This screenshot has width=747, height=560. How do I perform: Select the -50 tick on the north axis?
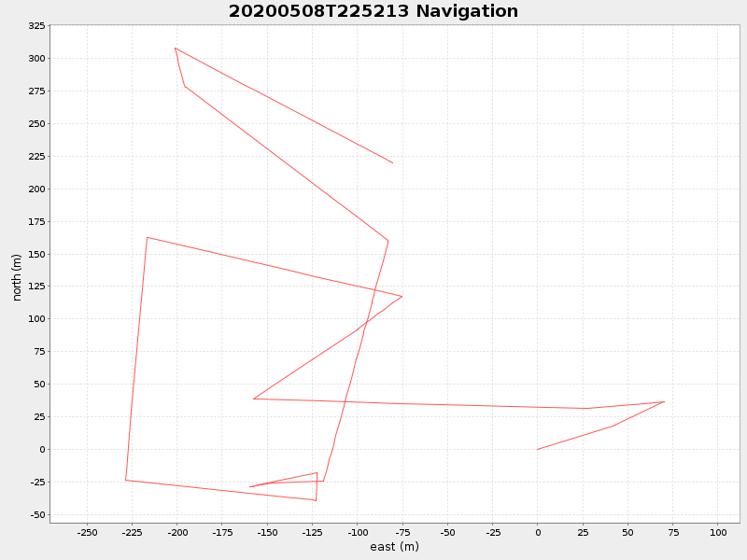pos(37,515)
